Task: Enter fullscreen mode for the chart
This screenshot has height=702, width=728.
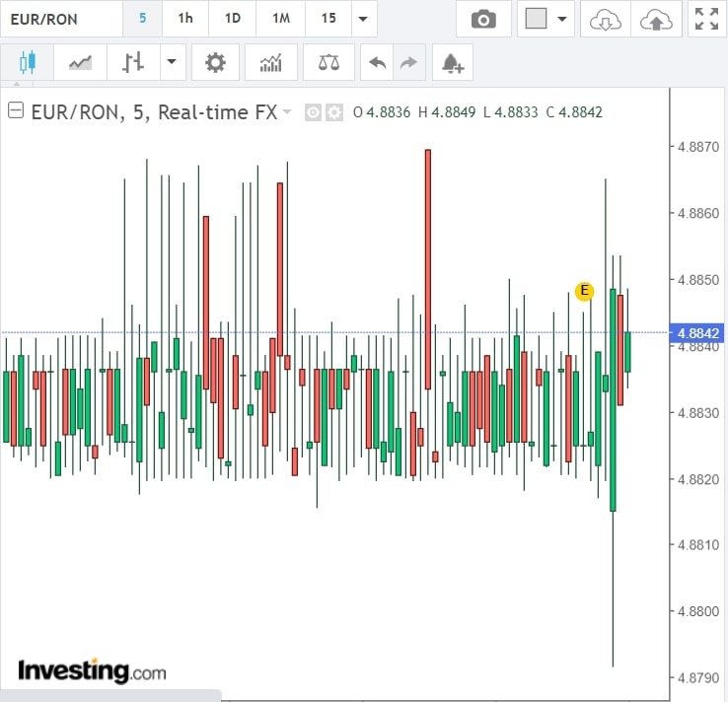Action: (x=705, y=19)
